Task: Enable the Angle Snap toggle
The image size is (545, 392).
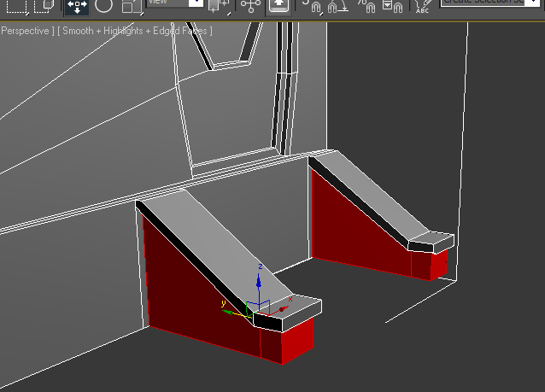Action: pyautogui.click(x=339, y=7)
